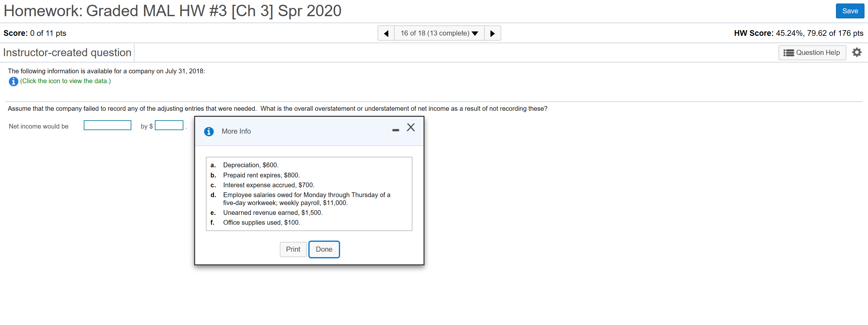Close the More Info popup with the X

[x=411, y=128]
